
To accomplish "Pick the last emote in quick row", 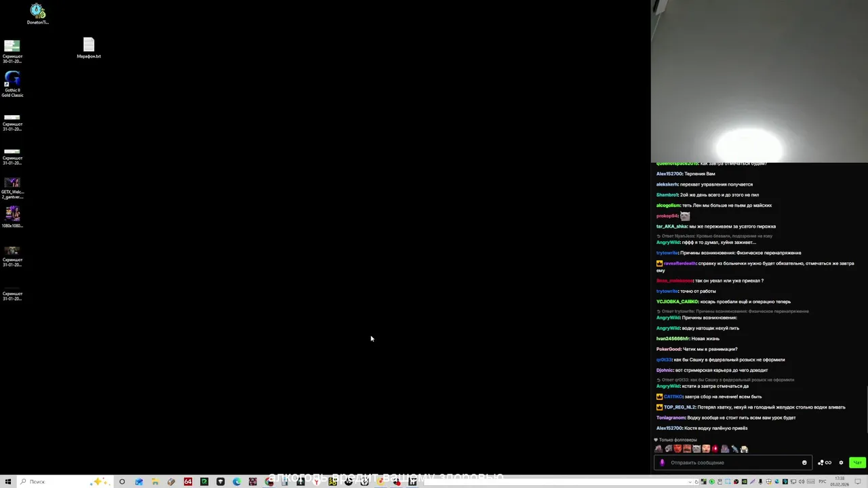I will pos(744,449).
